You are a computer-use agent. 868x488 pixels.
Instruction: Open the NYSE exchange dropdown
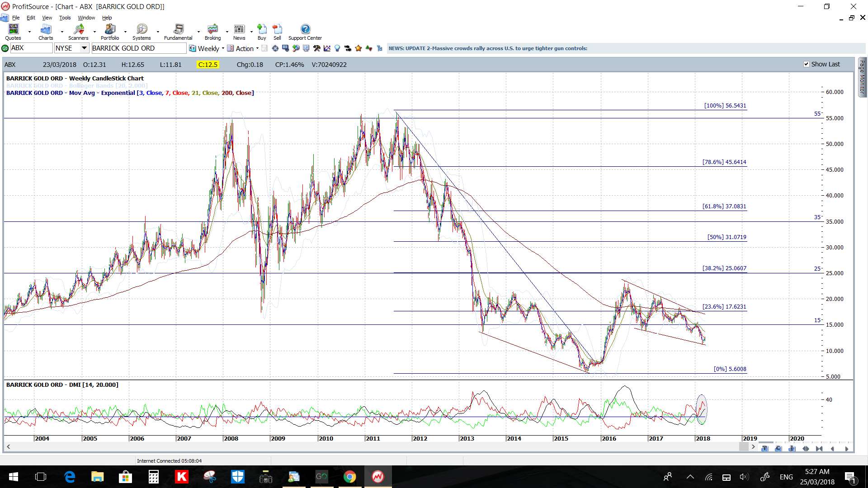coord(84,48)
